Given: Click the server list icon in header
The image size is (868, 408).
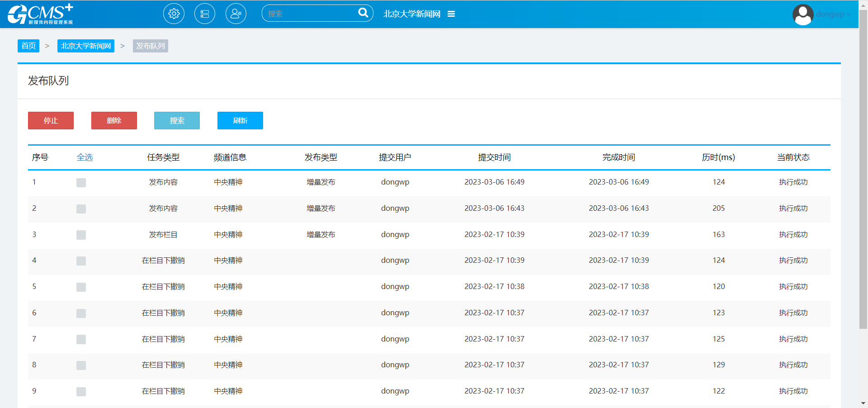Looking at the screenshot, I should pyautogui.click(x=205, y=14).
